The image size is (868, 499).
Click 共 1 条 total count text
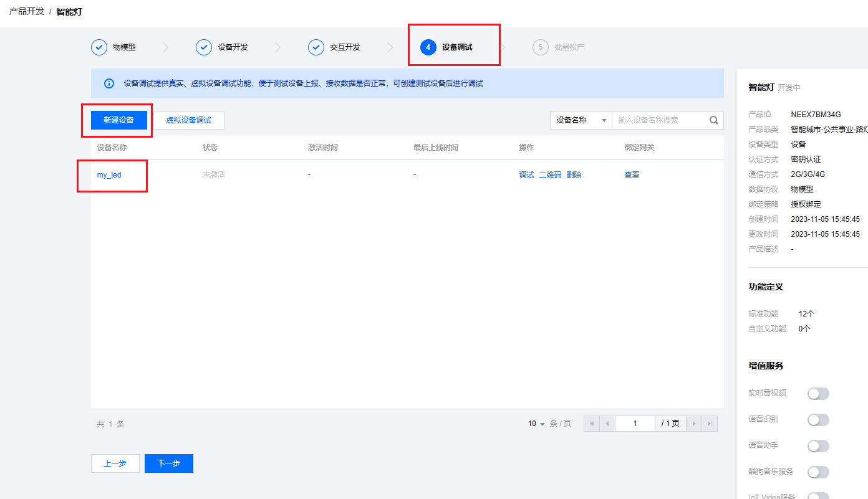point(110,424)
